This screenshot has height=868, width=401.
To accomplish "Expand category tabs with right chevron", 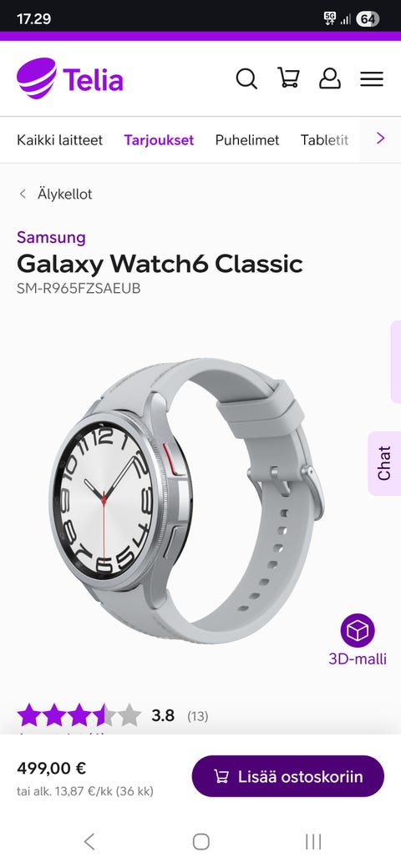I will click(380, 139).
